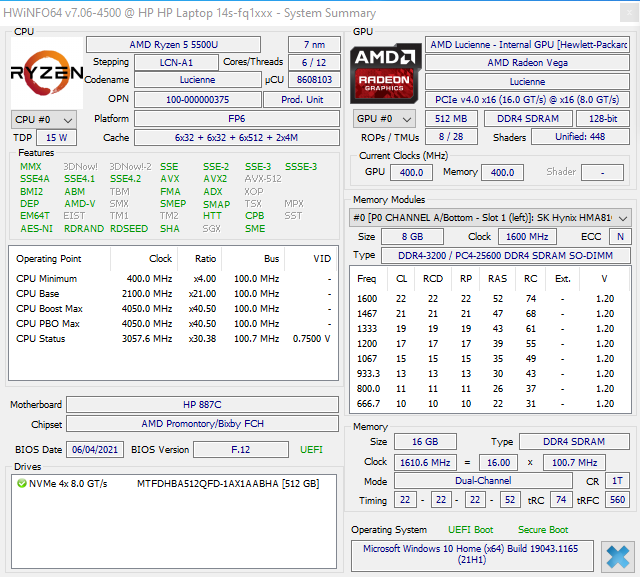Click the command rate 1T field

(618, 481)
